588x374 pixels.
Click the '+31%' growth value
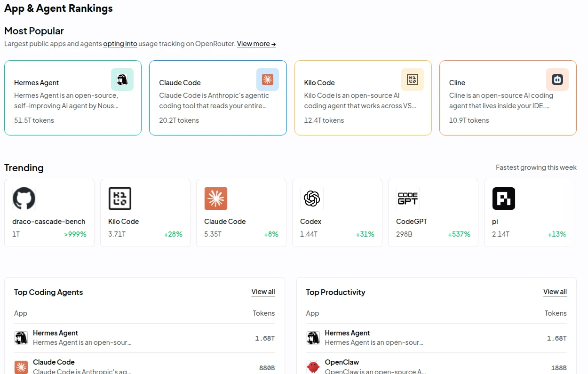tap(365, 234)
